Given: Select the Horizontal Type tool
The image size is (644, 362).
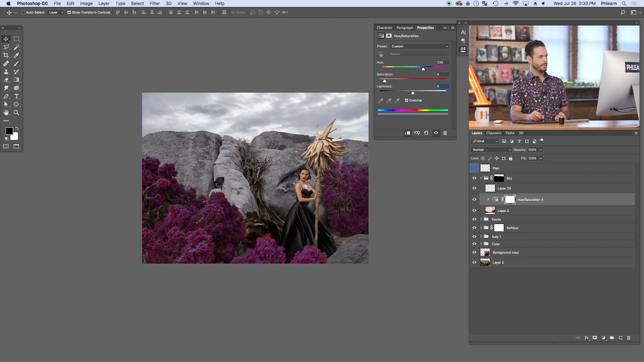Looking at the screenshot, I should click(x=16, y=96).
